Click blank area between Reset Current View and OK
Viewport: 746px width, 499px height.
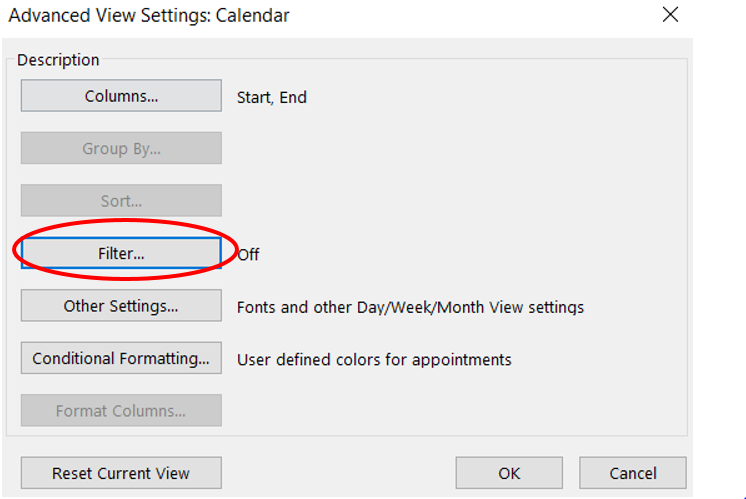click(x=338, y=473)
